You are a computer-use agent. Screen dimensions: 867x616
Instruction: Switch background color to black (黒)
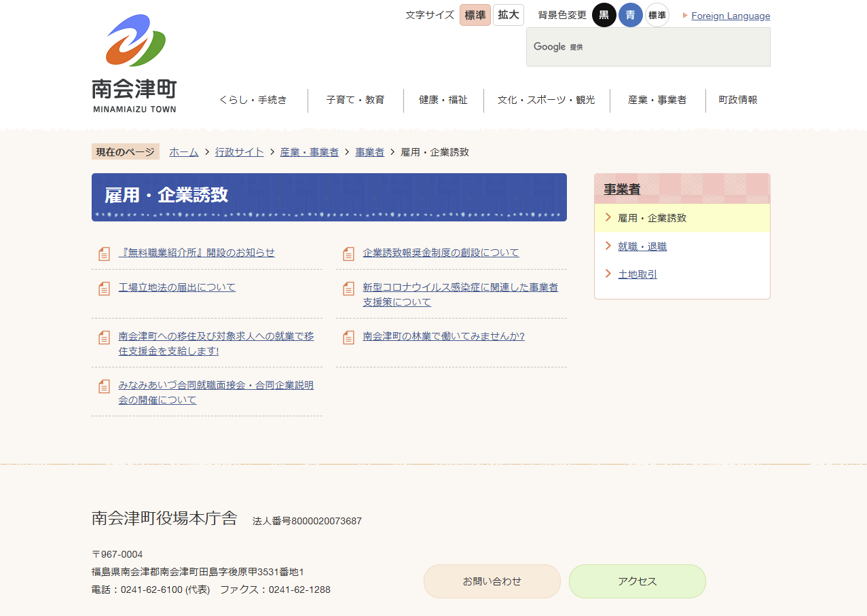coord(604,15)
